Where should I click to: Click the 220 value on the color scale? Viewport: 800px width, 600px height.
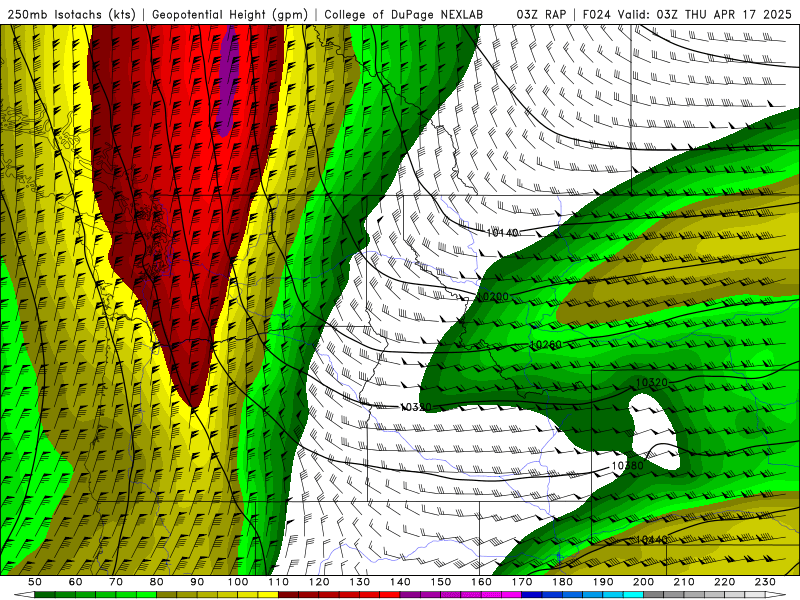pyautogui.click(x=725, y=582)
